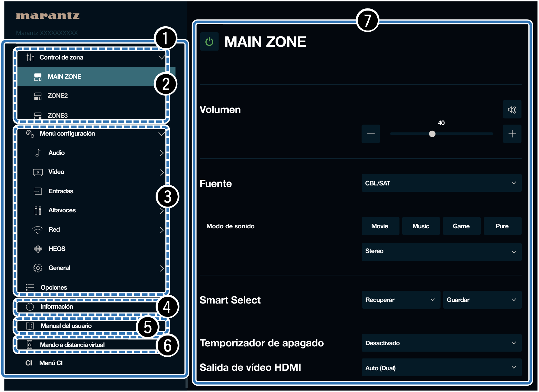The height and width of the screenshot is (392, 539).
Task: Open the Fuente CBL/SAT dropdown
Action: point(441,183)
